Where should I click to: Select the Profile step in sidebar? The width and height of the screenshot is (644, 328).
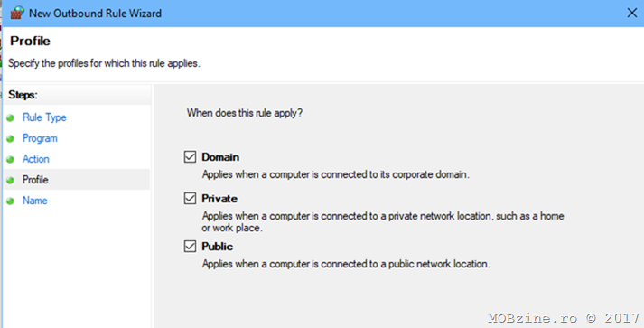coord(35,180)
